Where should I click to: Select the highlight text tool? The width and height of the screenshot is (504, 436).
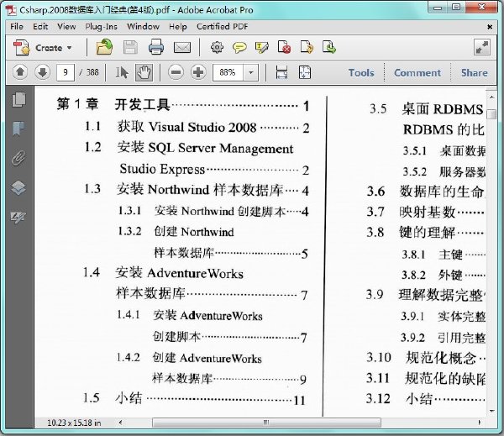point(262,48)
